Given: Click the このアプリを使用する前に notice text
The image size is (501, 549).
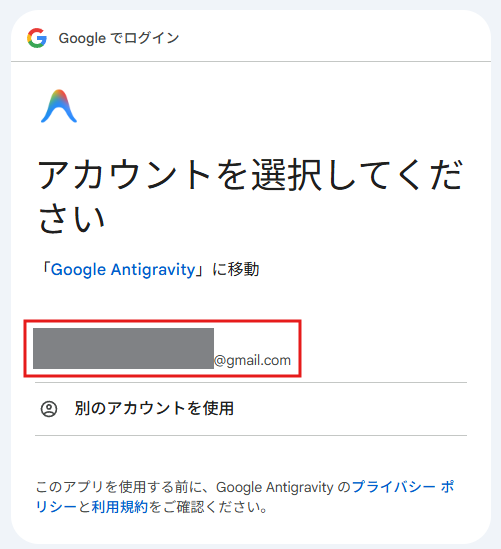Looking at the screenshot, I should 123,487.
